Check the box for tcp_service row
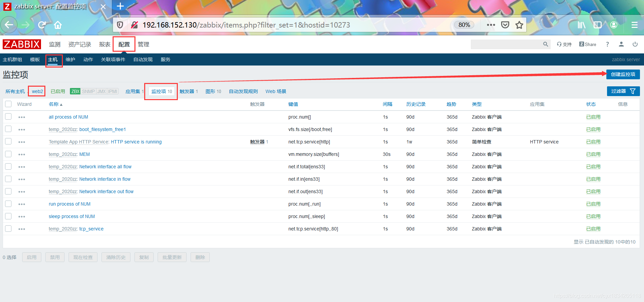 [8, 228]
